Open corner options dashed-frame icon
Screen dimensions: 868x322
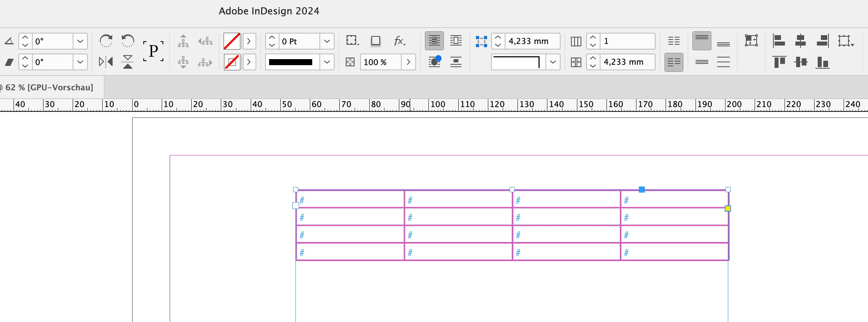[x=352, y=41]
